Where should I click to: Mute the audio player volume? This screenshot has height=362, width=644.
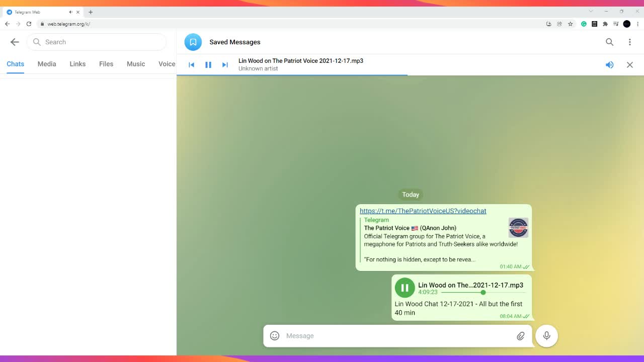click(x=609, y=65)
